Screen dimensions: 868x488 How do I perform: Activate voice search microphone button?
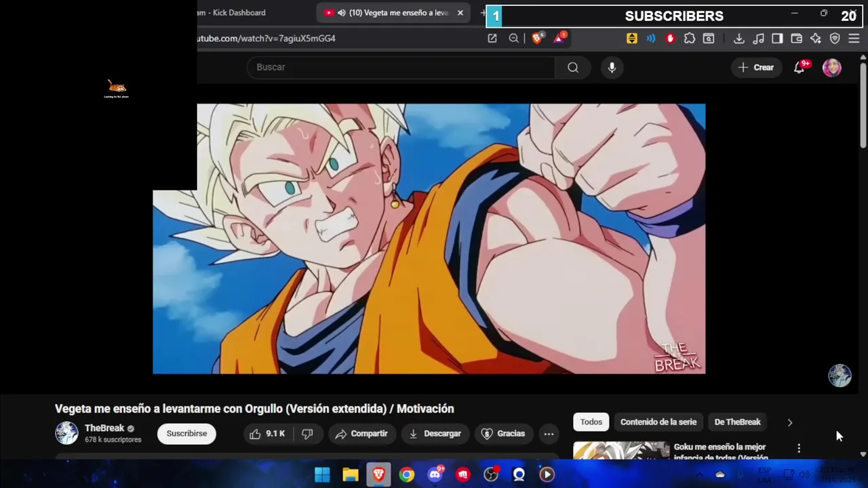pyautogui.click(x=612, y=67)
